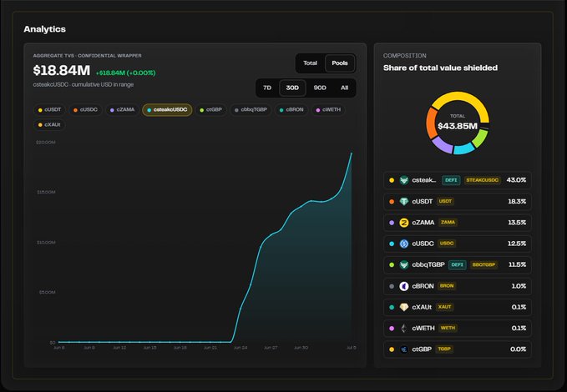
Task: Click the $43.85M total in donut center
Action: (x=458, y=127)
